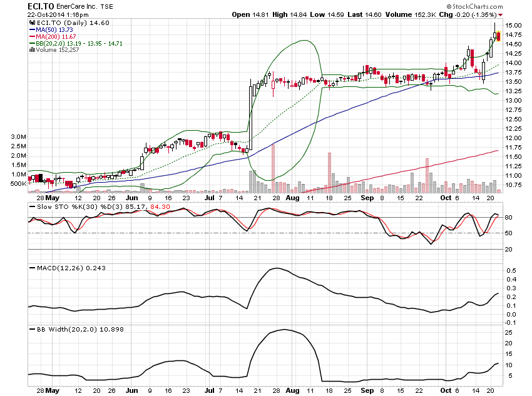
Task: Click the Jun label on bottom date axis
Action: pyautogui.click(x=131, y=390)
